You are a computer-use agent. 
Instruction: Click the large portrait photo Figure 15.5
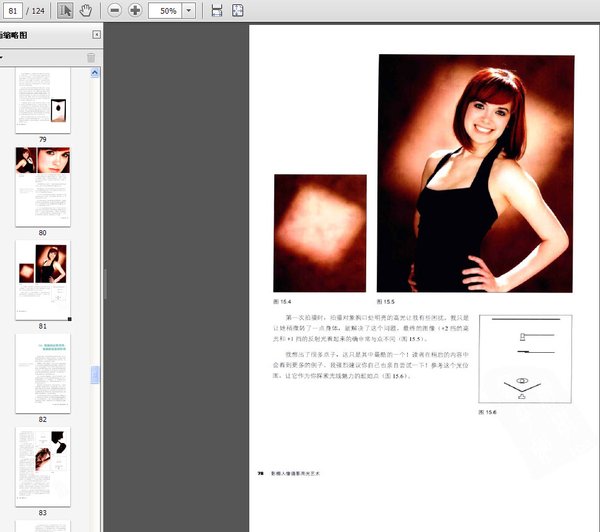pos(474,173)
